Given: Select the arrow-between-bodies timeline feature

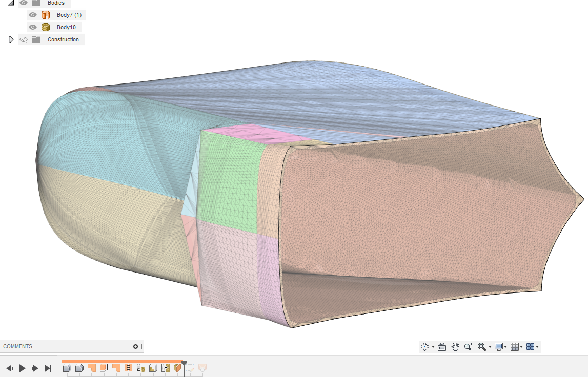Looking at the screenshot, I should pyautogui.click(x=166, y=368).
